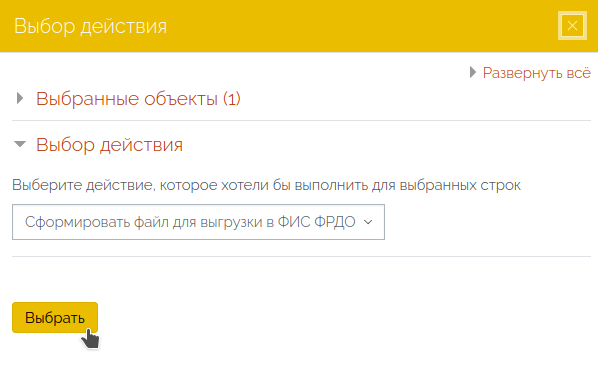The image size is (598, 376).
Task: Collapse the Выбор действия section
Action: (109, 145)
